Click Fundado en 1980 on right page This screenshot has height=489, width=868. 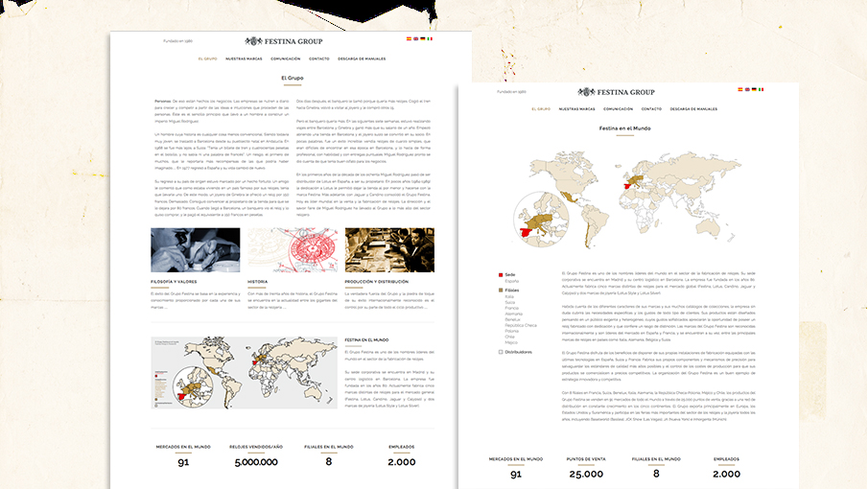pos(511,92)
